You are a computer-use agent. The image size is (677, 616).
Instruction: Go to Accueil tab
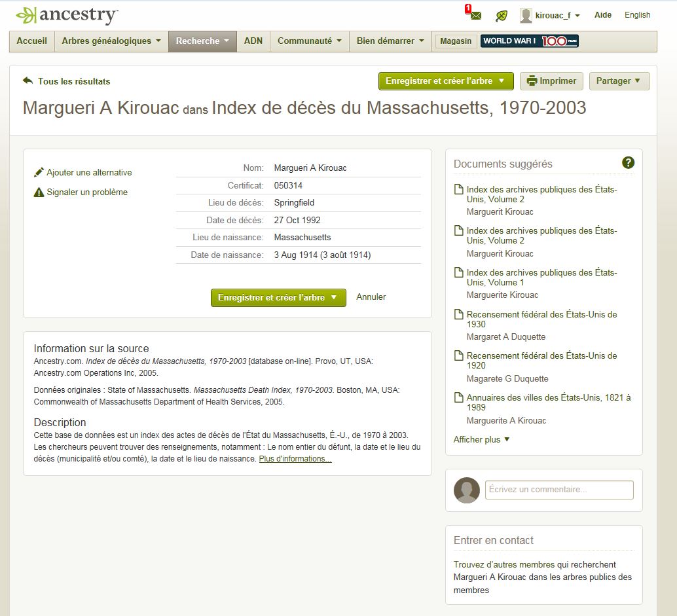[32, 41]
